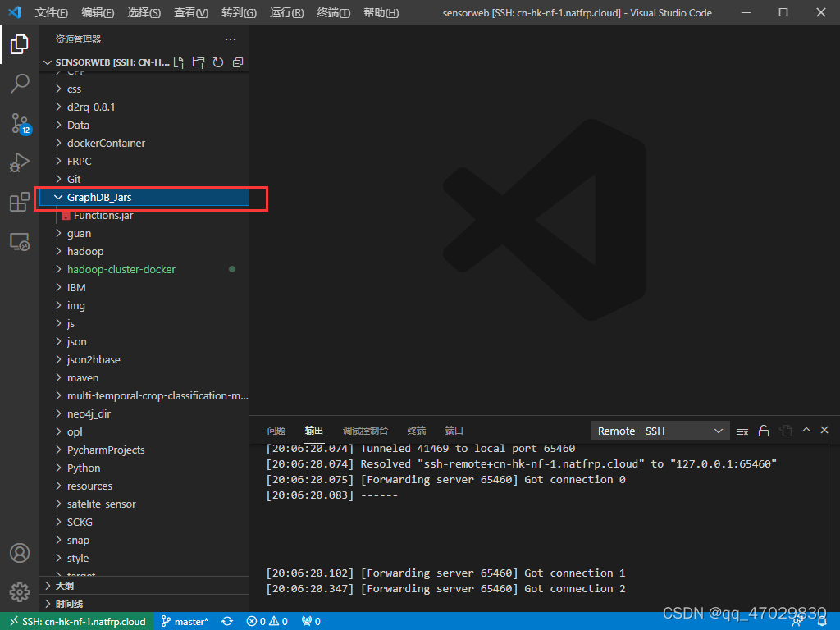
Task: Click the New File icon in Explorer
Action: tap(179, 62)
